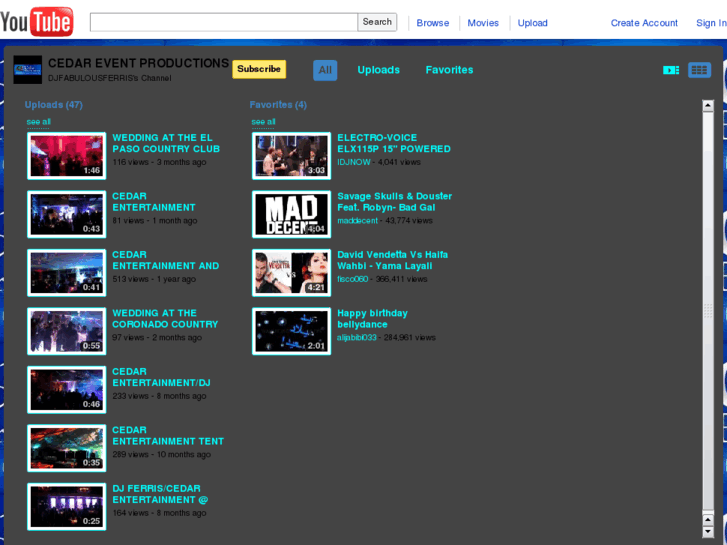This screenshot has width=727, height=545.
Task: Click the vertical scrollbar track
Action: point(708,312)
